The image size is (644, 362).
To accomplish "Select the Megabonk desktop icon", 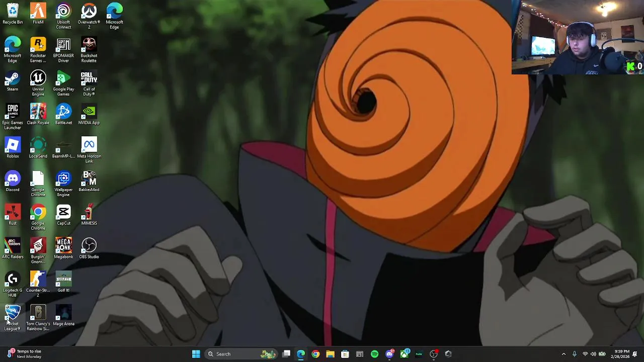I will click(63, 249).
